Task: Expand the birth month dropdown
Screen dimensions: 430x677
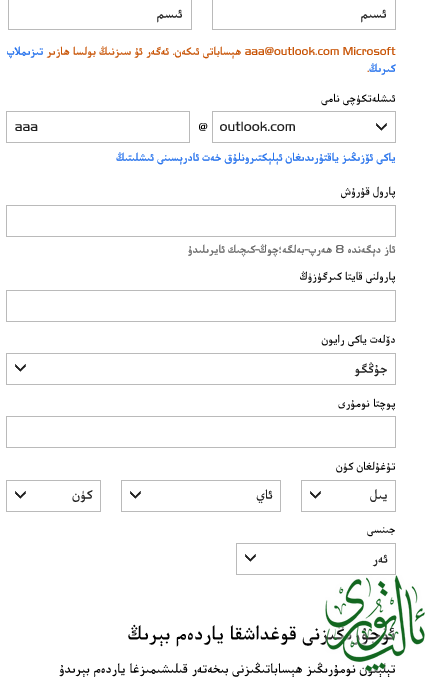Action: (201, 496)
